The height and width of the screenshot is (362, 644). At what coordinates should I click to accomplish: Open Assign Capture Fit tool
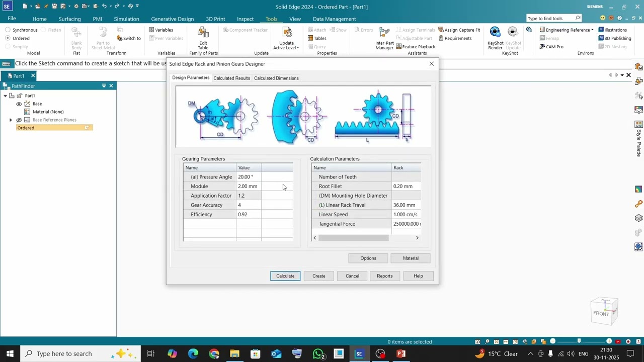459,30
